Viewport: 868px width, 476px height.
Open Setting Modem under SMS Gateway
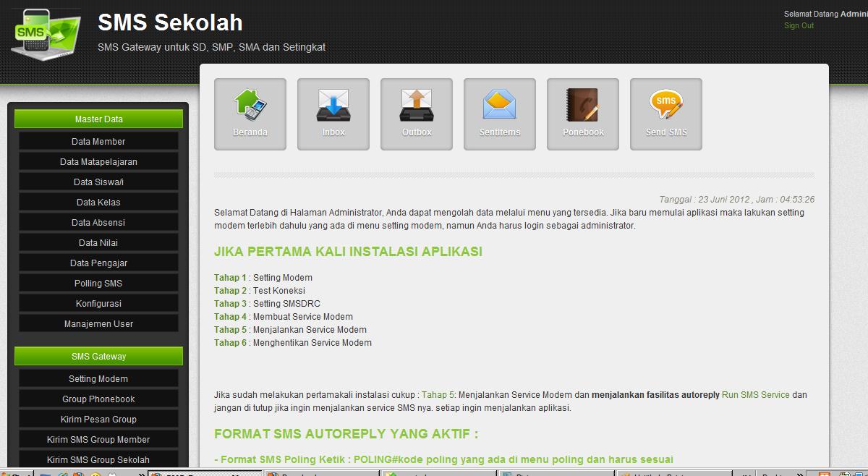(98, 379)
